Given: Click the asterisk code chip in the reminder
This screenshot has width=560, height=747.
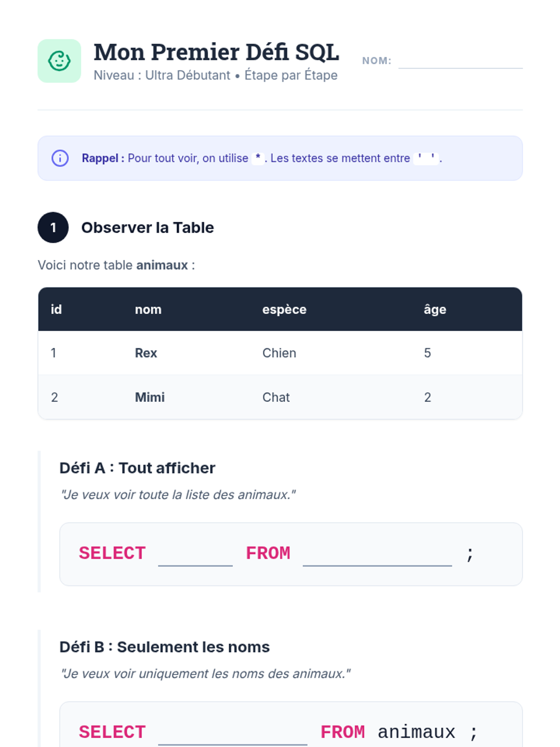Looking at the screenshot, I should pyautogui.click(x=258, y=158).
